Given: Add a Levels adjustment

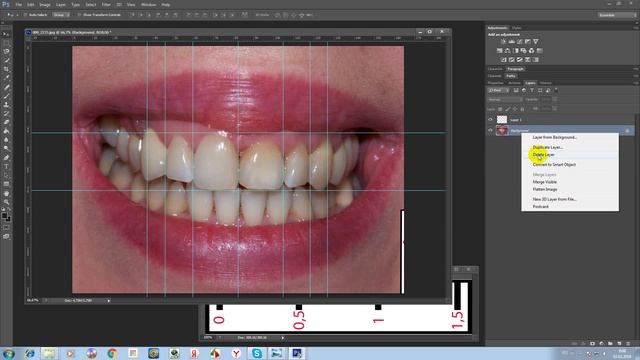Looking at the screenshot, I should (x=511, y=41).
